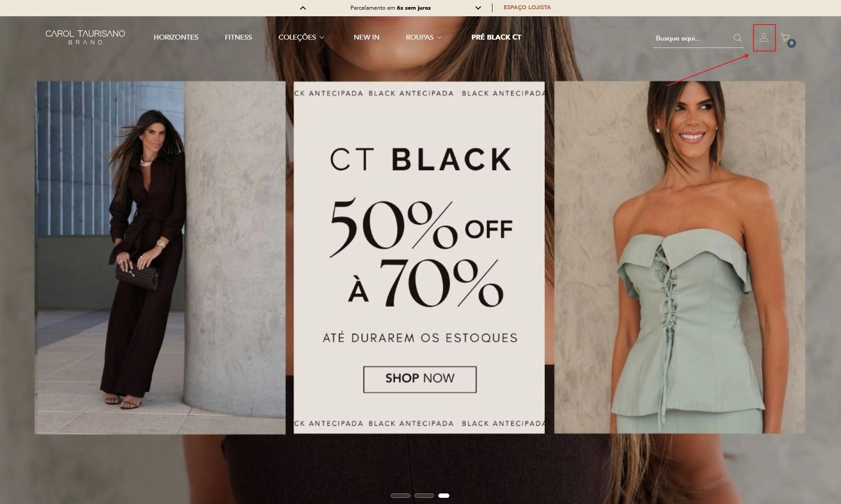
Task: Click the SHOP NOW button
Action: [420, 380]
